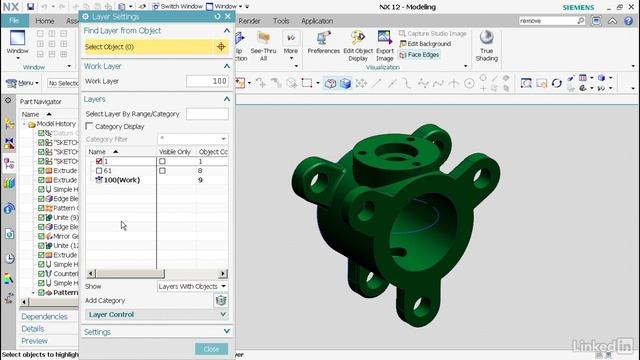Open the Preview panel

click(x=34, y=341)
